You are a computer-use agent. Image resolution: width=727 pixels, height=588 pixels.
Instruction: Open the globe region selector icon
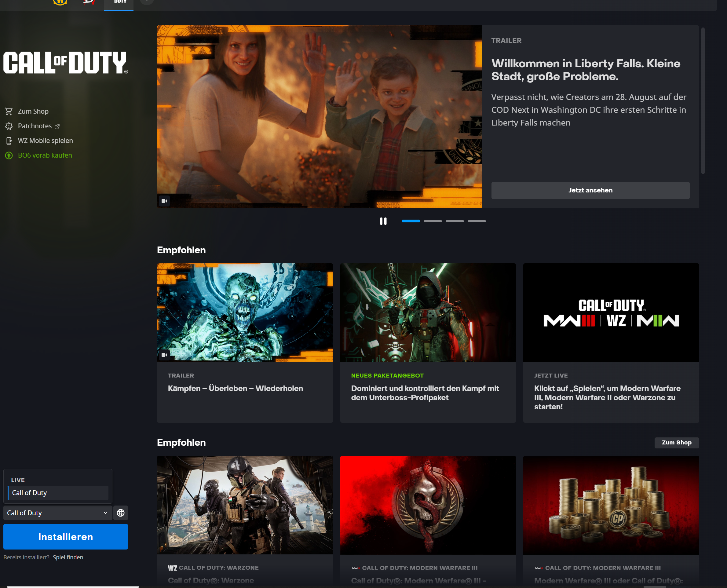click(121, 513)
